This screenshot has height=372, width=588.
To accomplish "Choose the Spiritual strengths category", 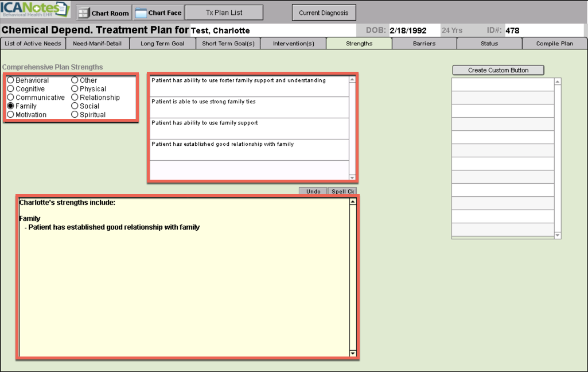I will point(75,115).
